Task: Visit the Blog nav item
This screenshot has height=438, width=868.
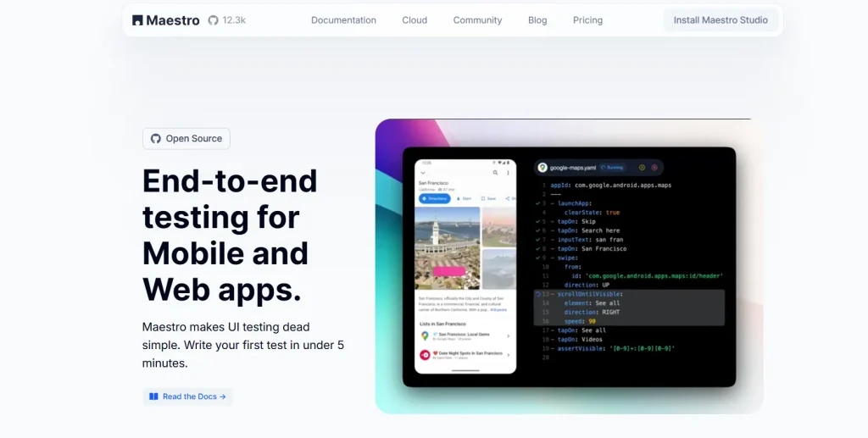Action: tap(537, 20)
